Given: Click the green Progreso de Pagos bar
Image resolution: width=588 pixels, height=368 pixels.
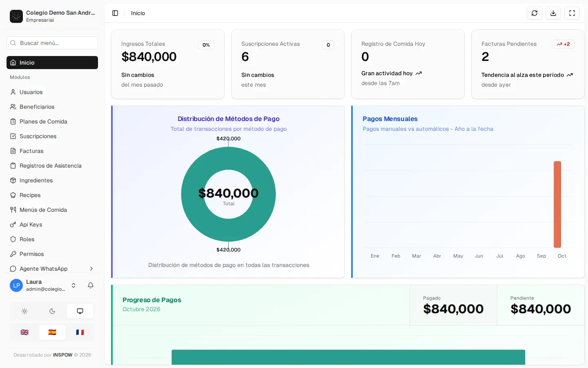Looking at the screenshot, I should click(x=348, y=357).
